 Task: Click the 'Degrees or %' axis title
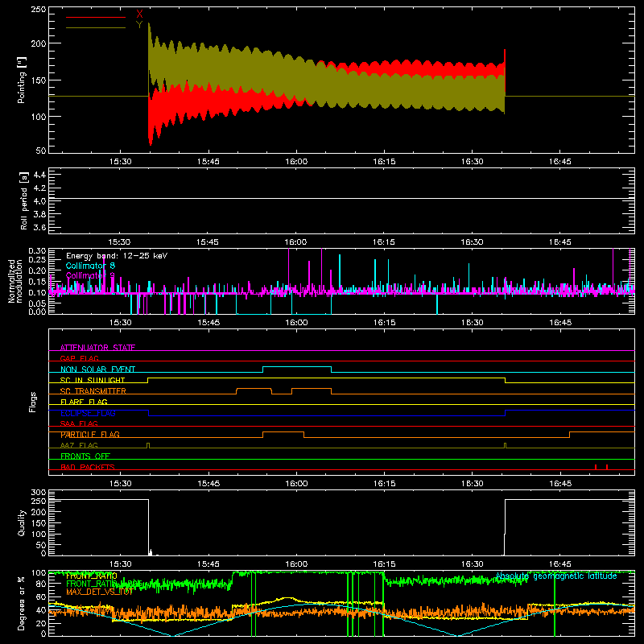[22, 603]
